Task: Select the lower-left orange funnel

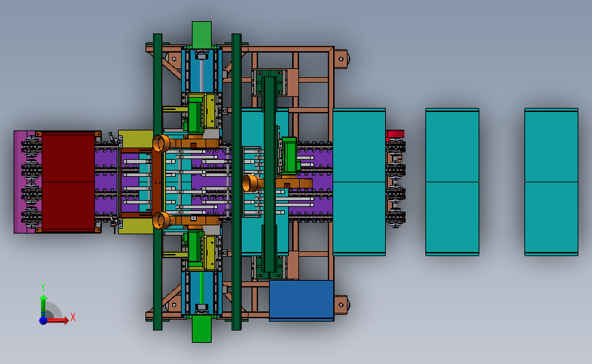Action: click(162, 220)
